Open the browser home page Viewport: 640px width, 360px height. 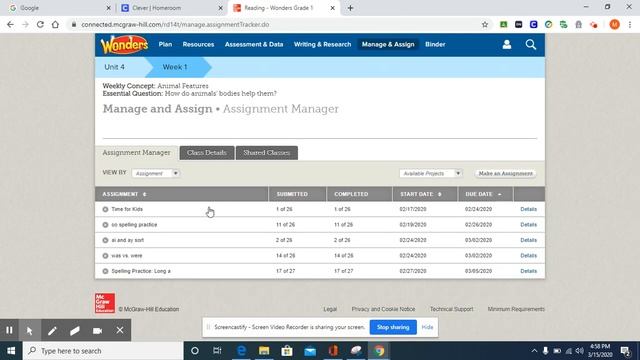click(x=55, y=24)
